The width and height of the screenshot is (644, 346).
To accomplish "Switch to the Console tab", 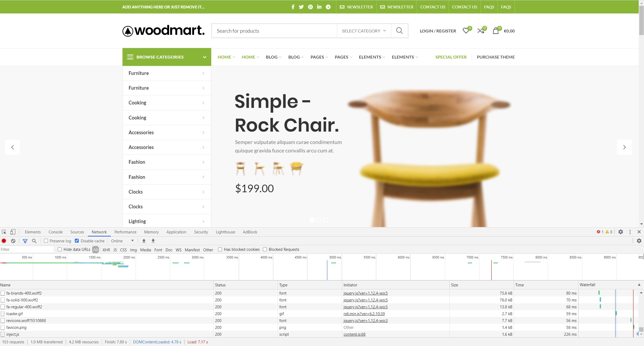I will 56,232.
